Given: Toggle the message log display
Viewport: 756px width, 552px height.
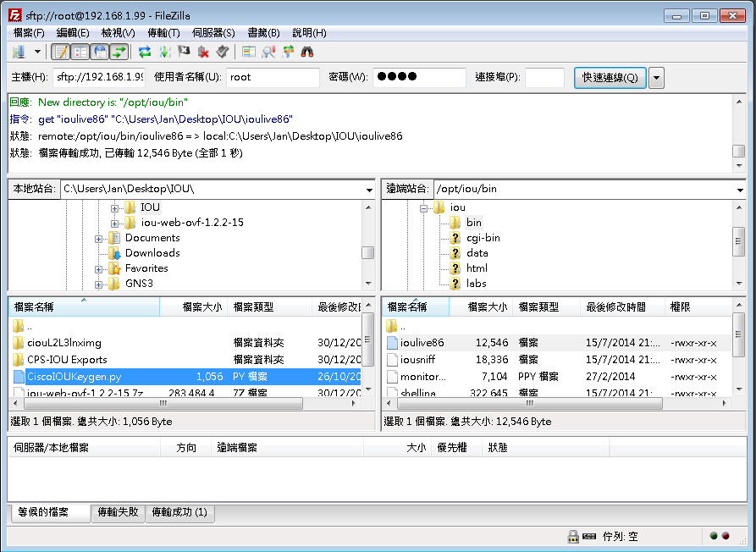Looking at the screenshot, I should pyautogui.click(x=61, y=52).
